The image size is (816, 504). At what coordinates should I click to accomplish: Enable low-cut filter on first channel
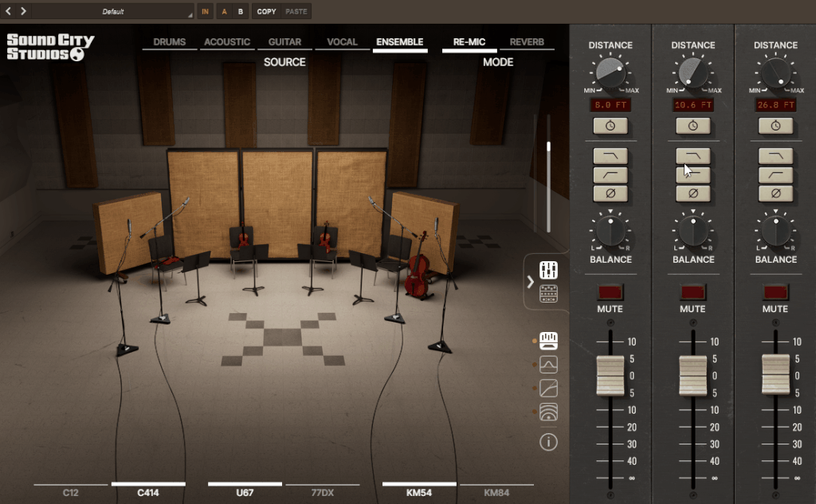coord(610,175)
